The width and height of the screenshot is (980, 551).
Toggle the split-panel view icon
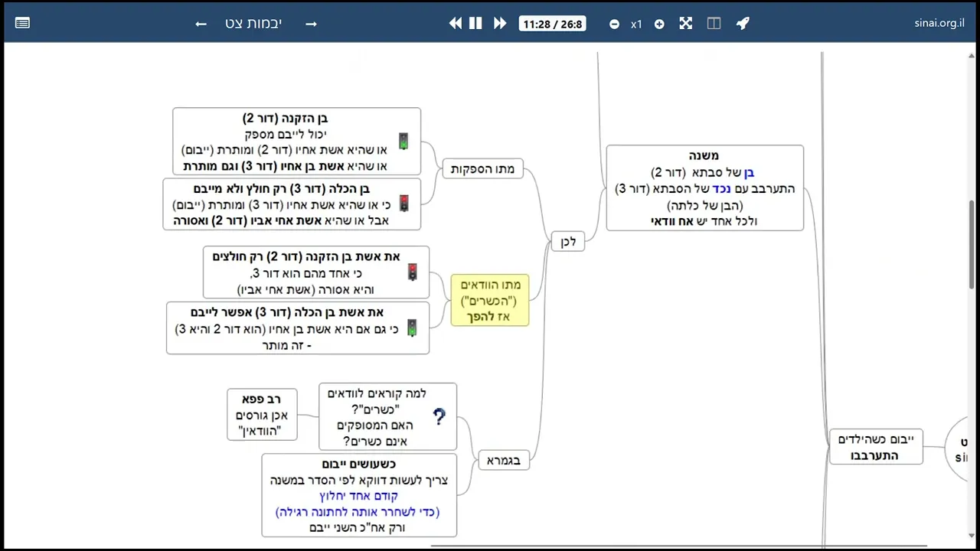(x=714, y=23)
